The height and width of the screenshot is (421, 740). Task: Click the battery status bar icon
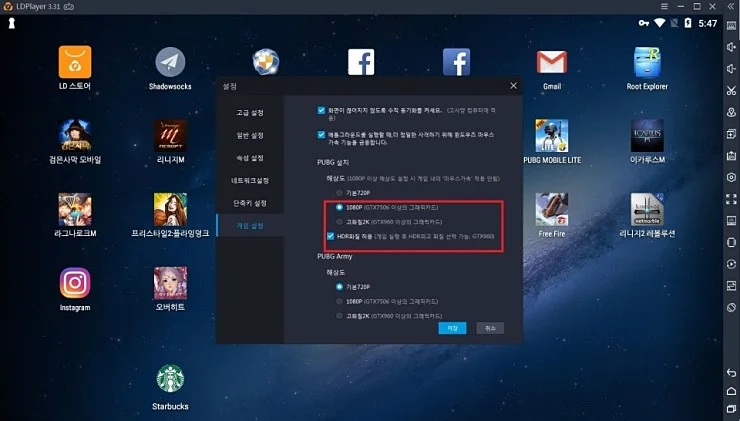coord(688,23)
